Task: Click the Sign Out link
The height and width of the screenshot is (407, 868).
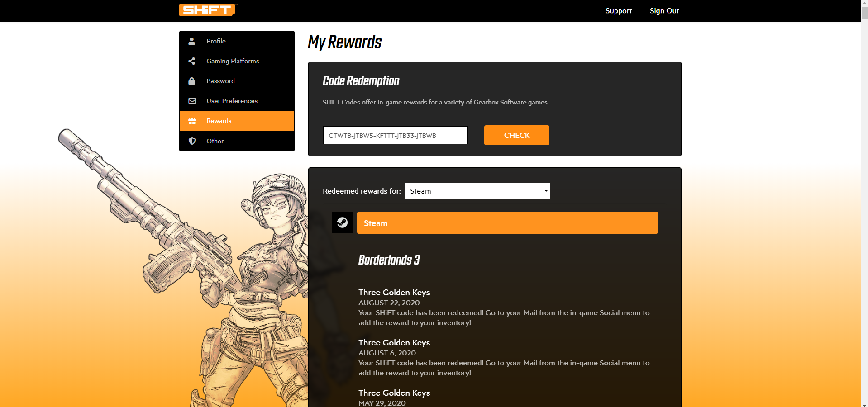Action: click(x=664, y=11)
